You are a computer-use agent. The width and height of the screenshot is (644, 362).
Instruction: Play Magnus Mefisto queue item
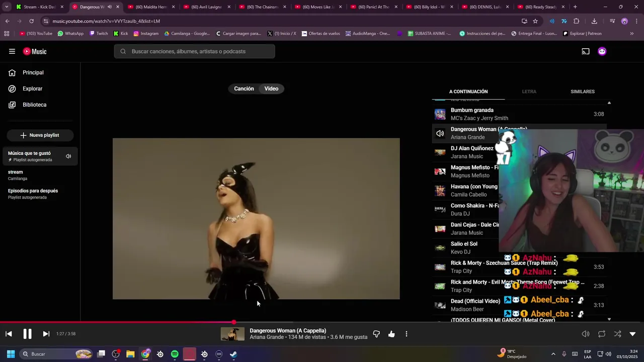pos(465,171)
